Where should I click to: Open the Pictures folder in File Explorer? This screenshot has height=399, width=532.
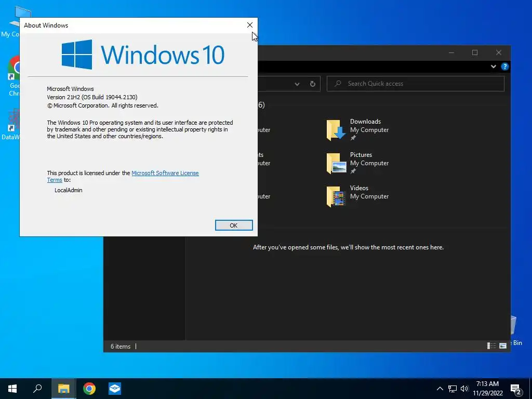click(x=357, y=163)
